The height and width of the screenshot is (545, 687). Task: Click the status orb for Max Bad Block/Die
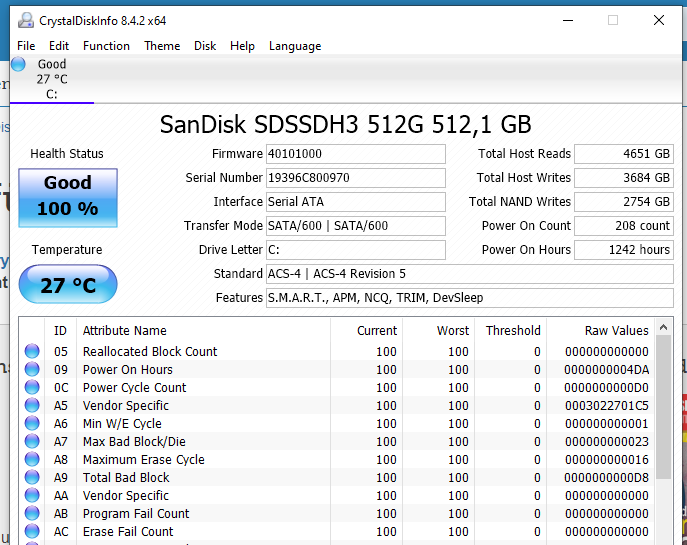pyautogui.click(x=32, y=441)
